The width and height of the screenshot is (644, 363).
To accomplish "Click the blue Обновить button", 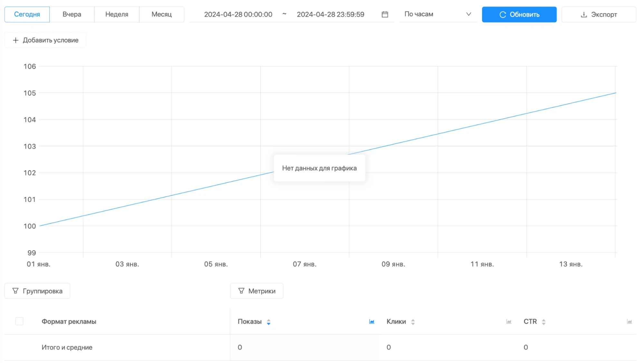I will [x=519, y=14].
